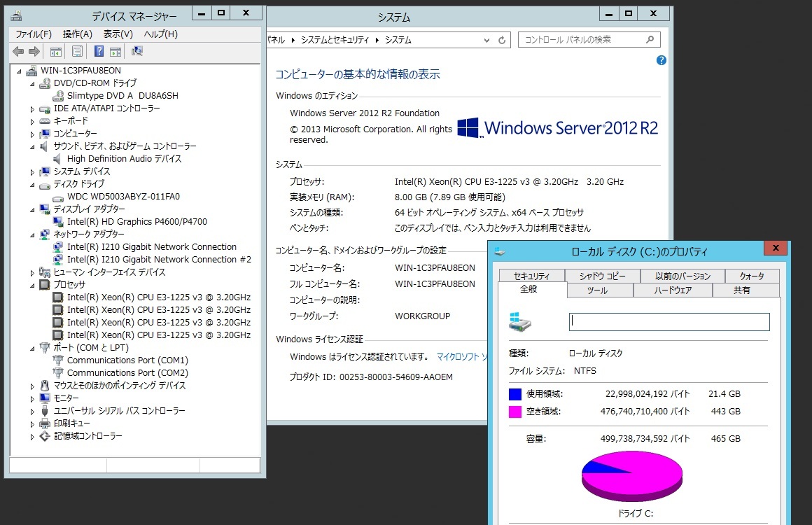Screen dimensions: 812x525
Task: Select root node WIN-1C3PFAU8EON in device tree
Action: (80, 71)
